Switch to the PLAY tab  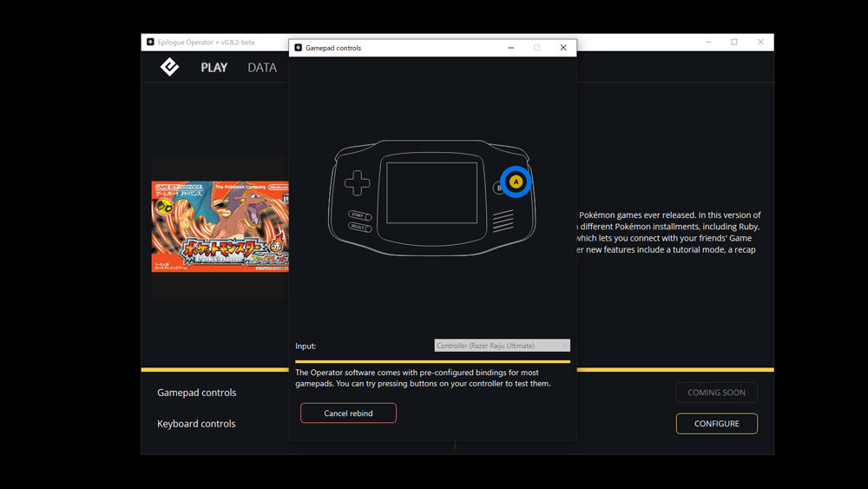click(214, 68)
